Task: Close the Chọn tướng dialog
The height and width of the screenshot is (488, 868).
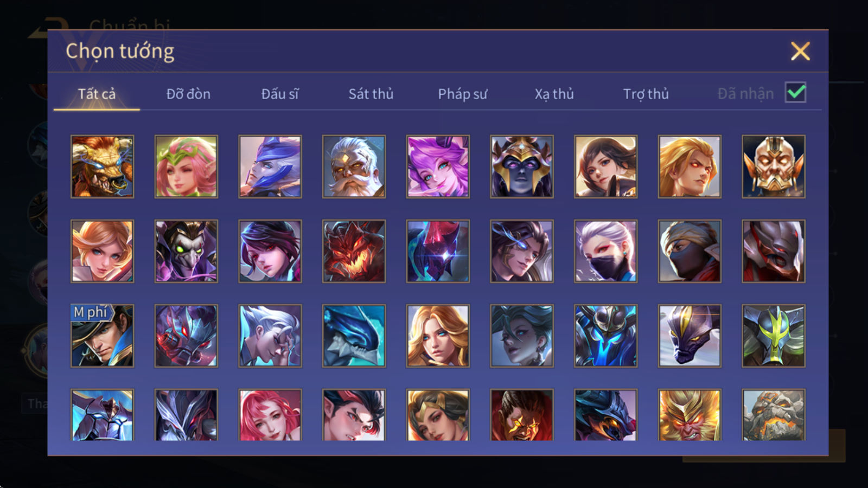Action: 800,52
